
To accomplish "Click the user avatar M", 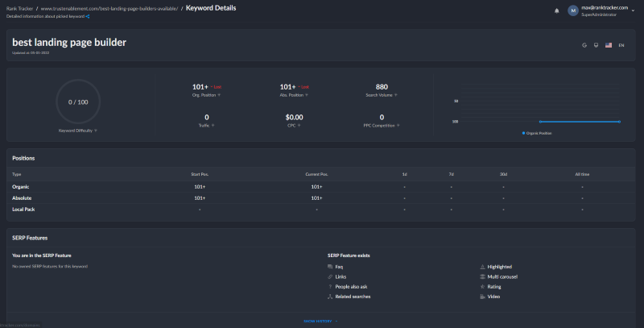I will coord(573,10).
